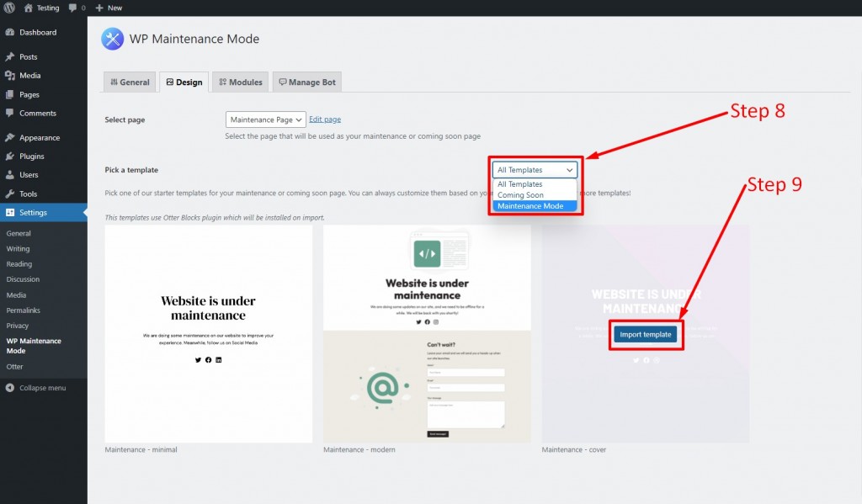Click the Edit page link

[x=325, y=119]
